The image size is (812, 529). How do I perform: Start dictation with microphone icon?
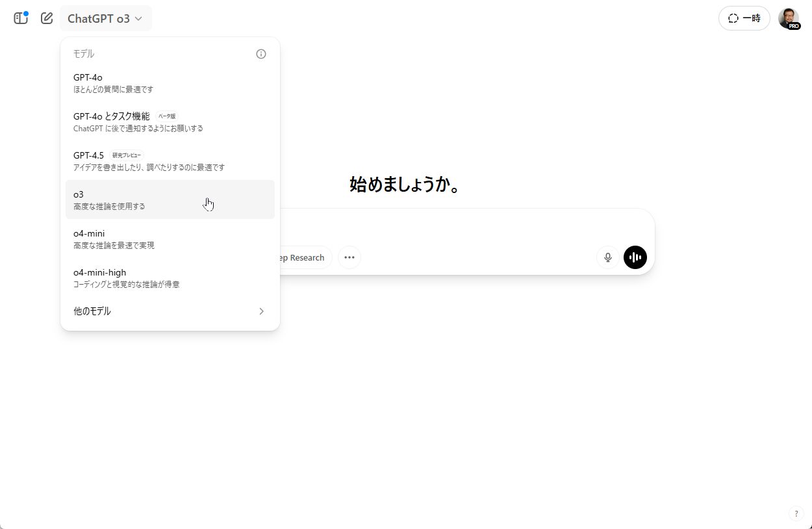pyautogui.click(x=608, y=257)
